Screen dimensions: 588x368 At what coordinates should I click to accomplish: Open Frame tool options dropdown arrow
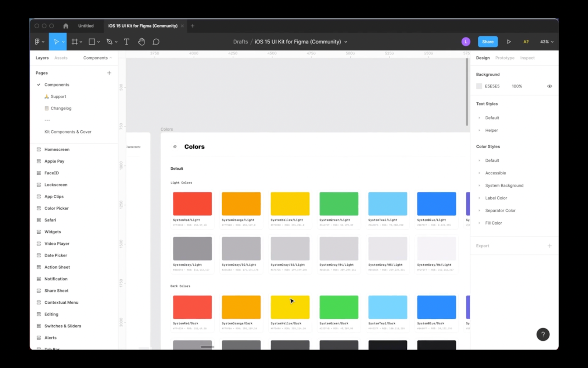81,42
